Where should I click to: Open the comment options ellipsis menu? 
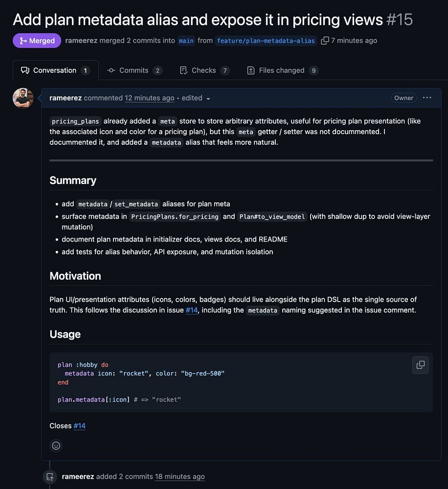click(x=427, y=98)
